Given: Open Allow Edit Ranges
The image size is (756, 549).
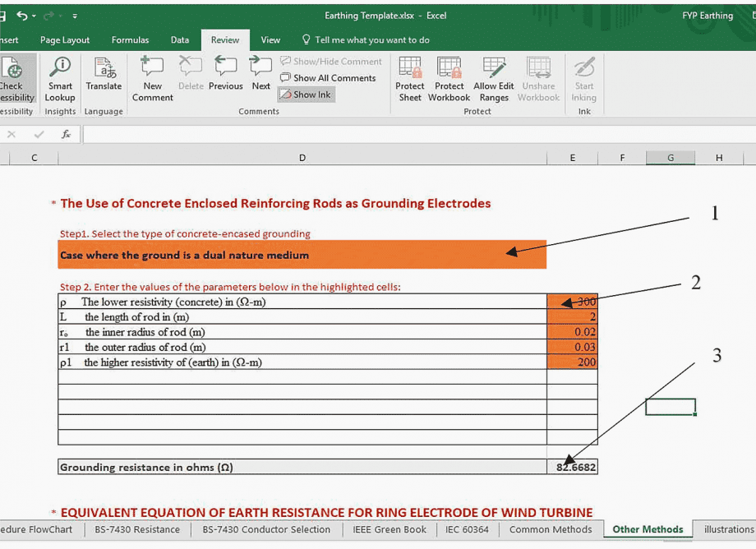Looking at the screenshot, I should tap(494, 80).
